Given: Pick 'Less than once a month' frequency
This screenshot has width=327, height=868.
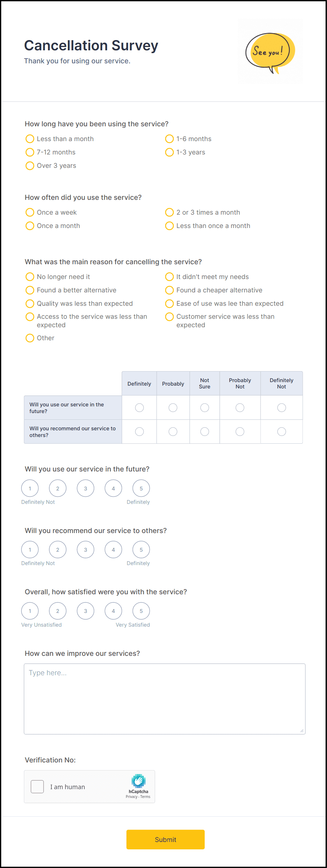Looking at the screenshot, I should tap(169, 226).
